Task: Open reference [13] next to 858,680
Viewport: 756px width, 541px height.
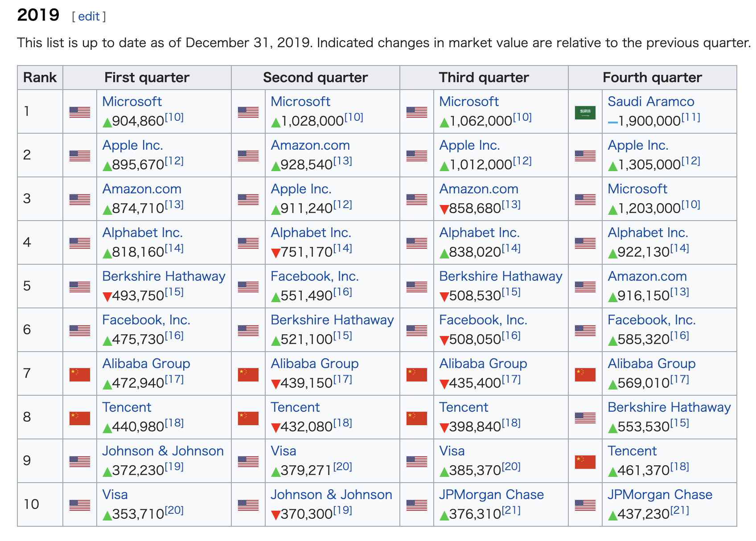Action: (x=511, y=205)
